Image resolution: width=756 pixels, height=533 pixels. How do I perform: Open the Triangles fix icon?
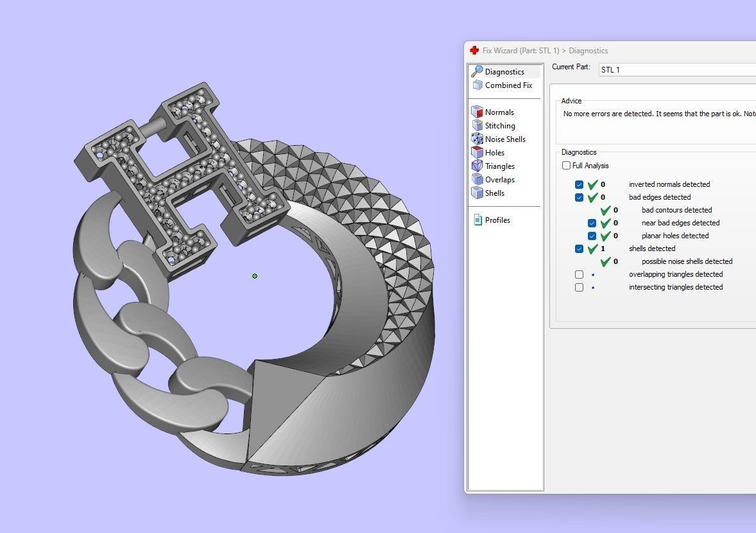(477, 166)
